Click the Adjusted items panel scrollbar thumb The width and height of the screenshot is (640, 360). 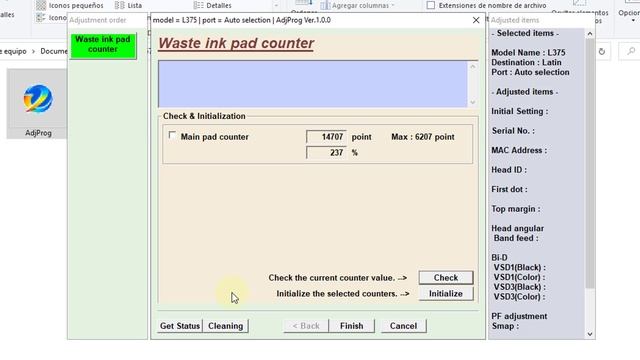(590, 163)
